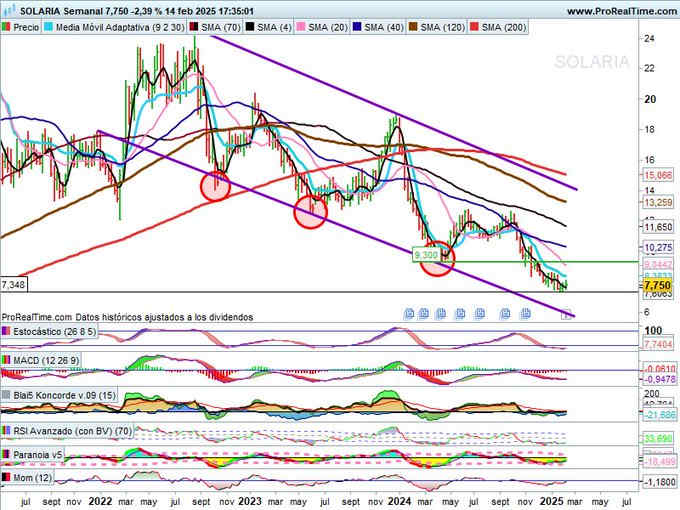Click the SMA (20) pink swatch

tap(301, 27)
